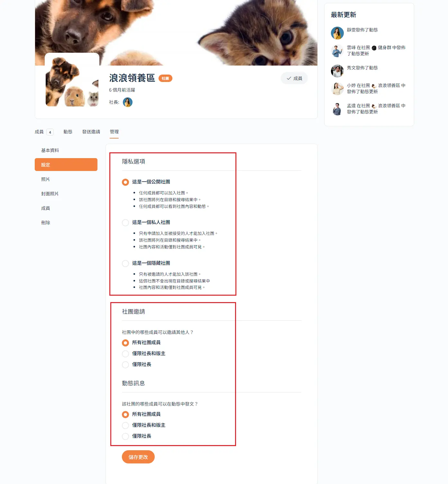Open 靜雯's avatar in latest updates
The width and height of the screenshot is (448, 484).
coord(337,33)
